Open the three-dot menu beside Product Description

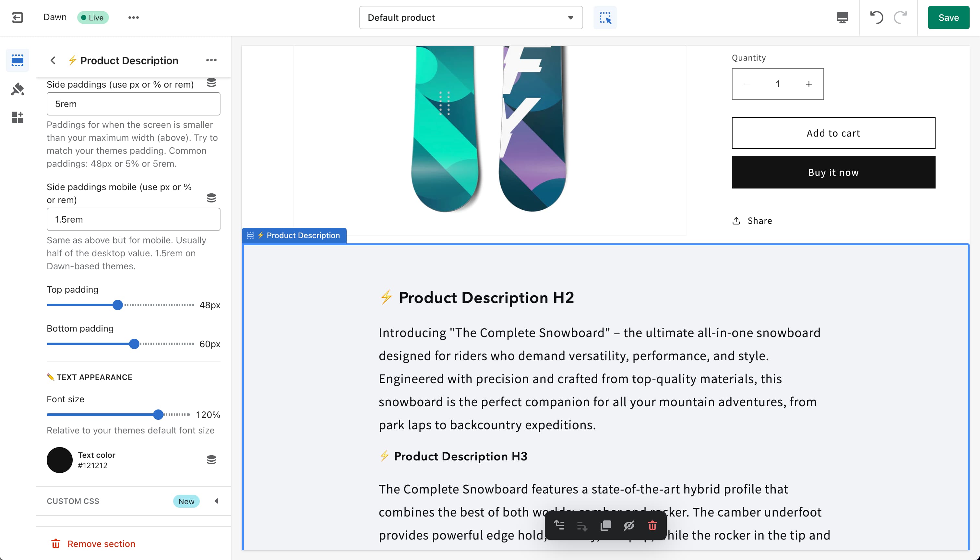(x=212, y=60)
